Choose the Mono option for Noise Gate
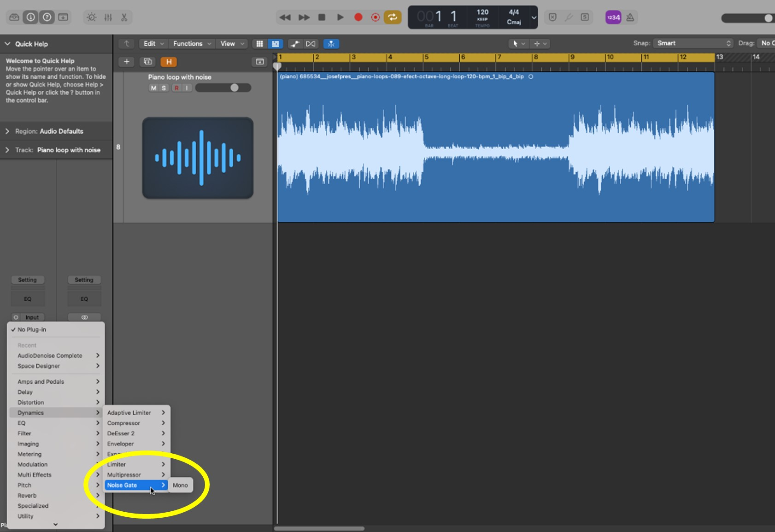 tap(180, 485)
